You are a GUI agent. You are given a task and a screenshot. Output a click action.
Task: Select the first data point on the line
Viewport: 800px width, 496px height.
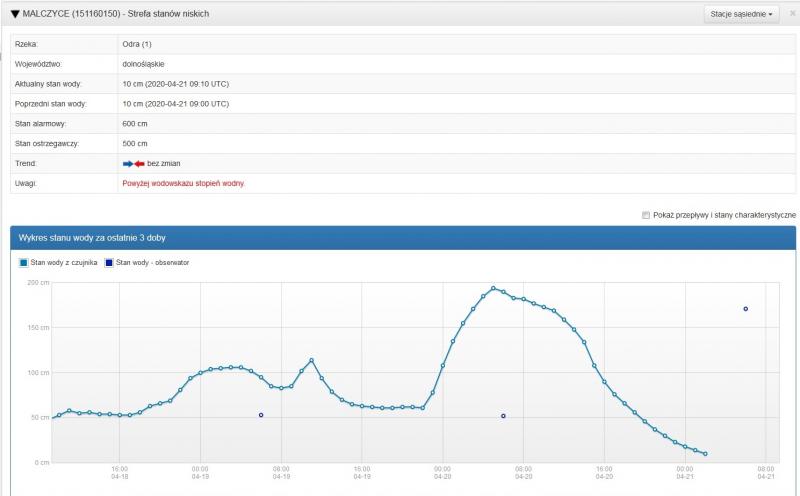52,417
